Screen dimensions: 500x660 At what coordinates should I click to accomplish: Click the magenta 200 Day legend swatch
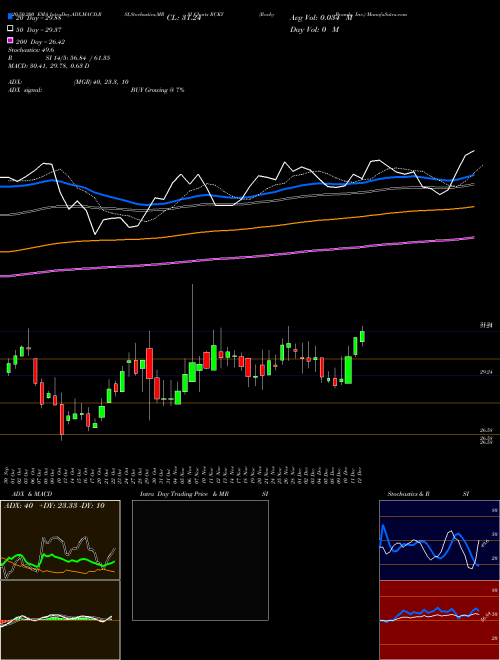coord(11,40)
